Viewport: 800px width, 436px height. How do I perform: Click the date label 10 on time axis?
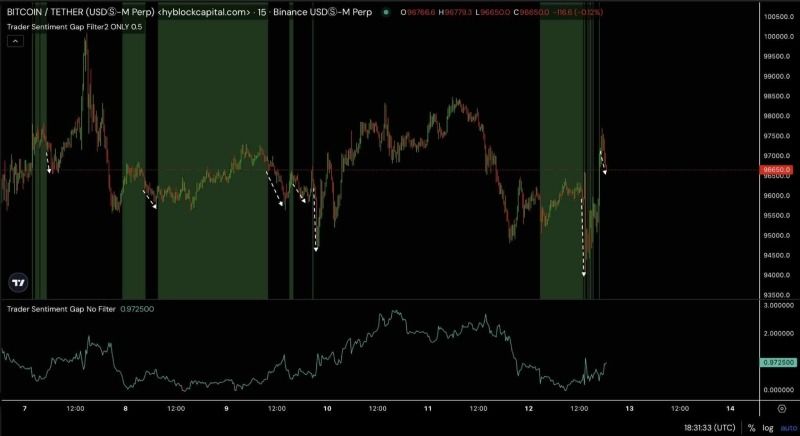pos(327,408)
